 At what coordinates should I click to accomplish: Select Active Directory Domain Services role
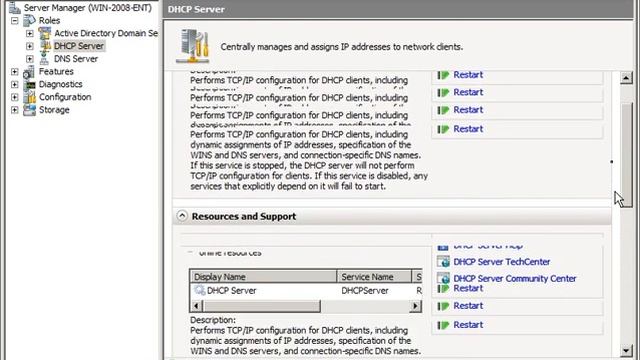[106, 33]
